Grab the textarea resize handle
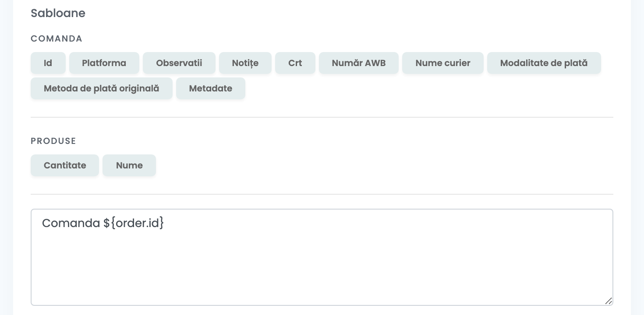 point(609,301)
